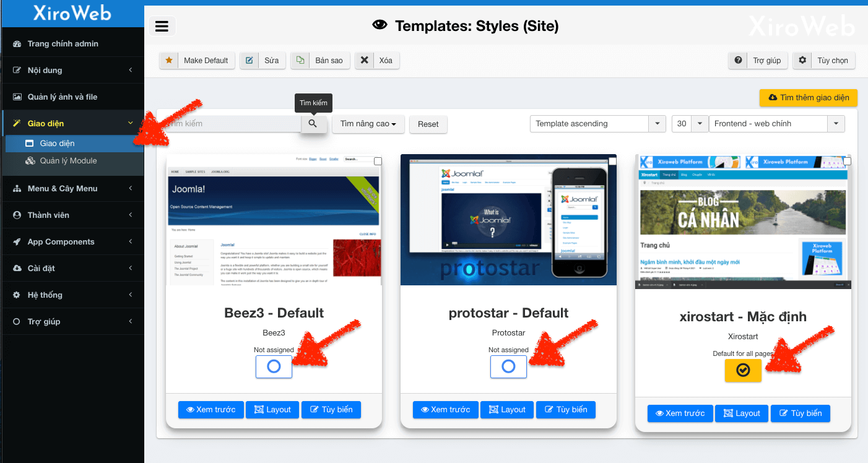Click Layout on the xirostart card
This screenshot has height=463, width=868.
click(742, 413)
